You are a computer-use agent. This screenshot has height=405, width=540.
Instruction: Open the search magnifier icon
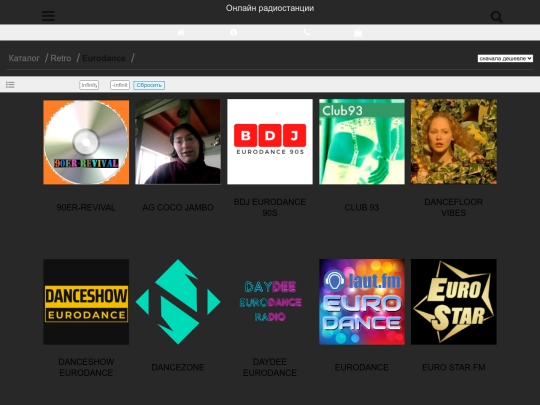point(496,17)
